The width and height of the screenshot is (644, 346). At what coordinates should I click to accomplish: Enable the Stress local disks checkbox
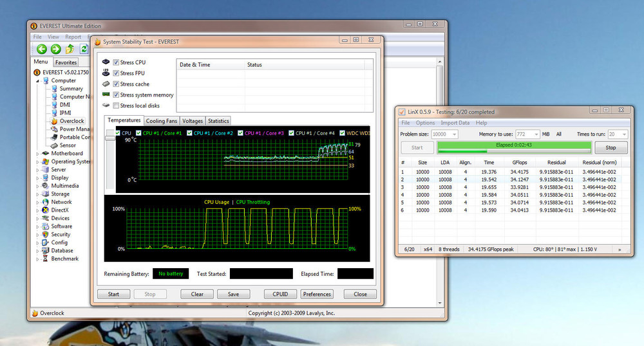116,105
